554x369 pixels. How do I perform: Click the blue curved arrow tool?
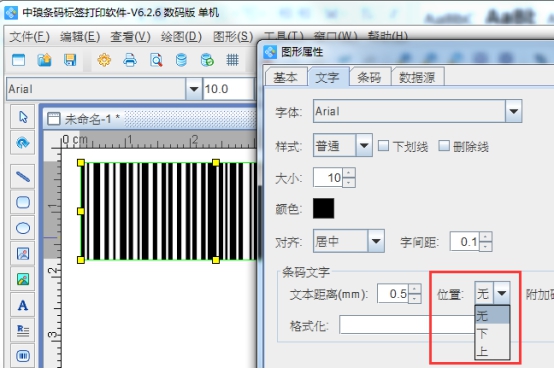(23, 143)
